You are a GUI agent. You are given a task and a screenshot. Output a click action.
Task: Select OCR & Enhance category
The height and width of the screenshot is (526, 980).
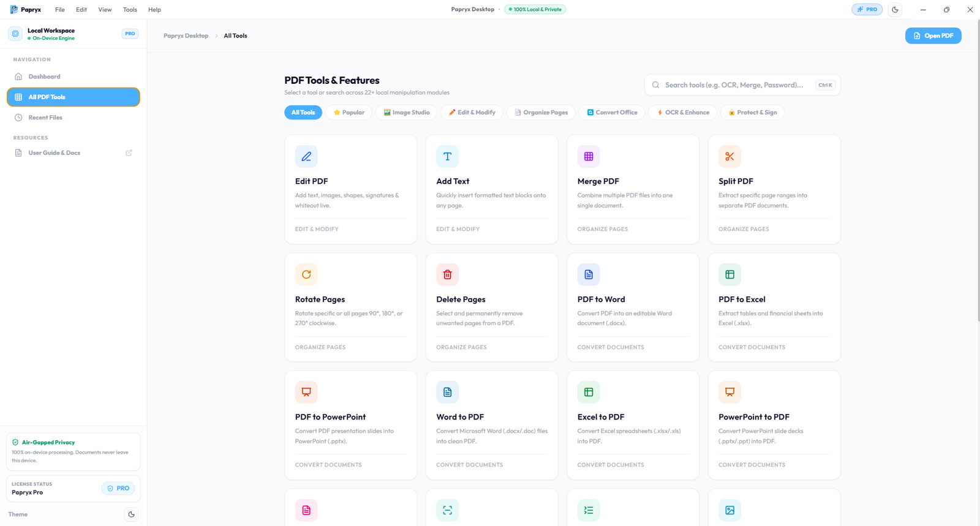(x=683, y=113)
